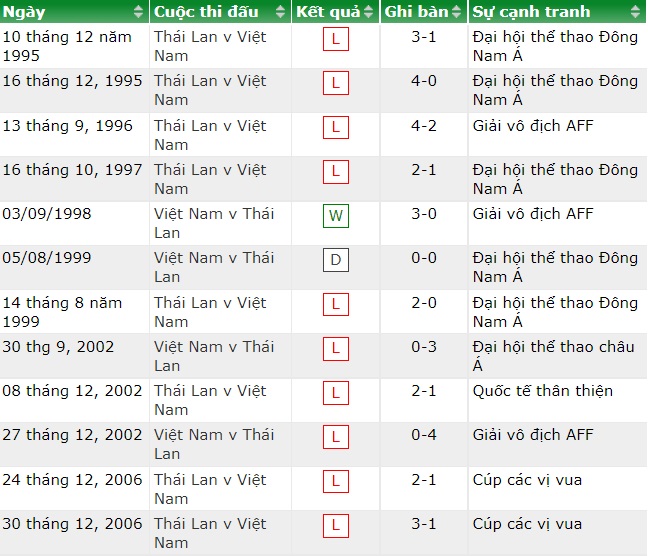Click the green W badge for 03/09/1998
This screenshot has width=648, height=556.
[x=336, y=216]
